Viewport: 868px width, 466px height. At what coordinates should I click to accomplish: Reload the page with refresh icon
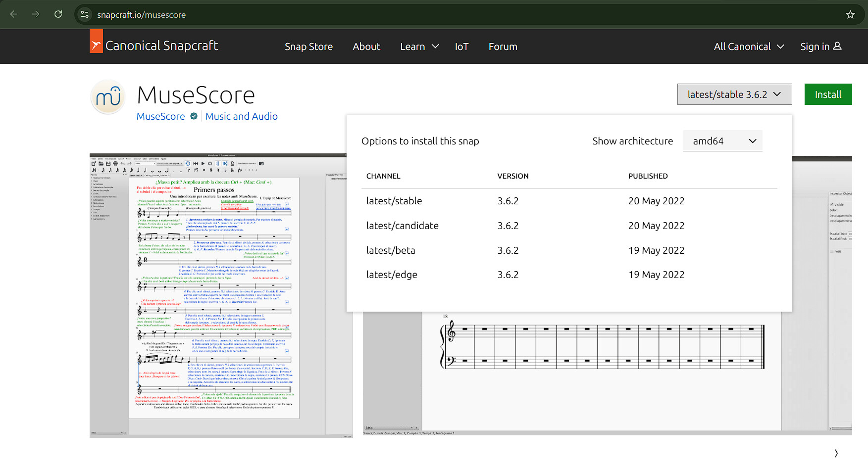pyautogui.click(x=58, y=14)
